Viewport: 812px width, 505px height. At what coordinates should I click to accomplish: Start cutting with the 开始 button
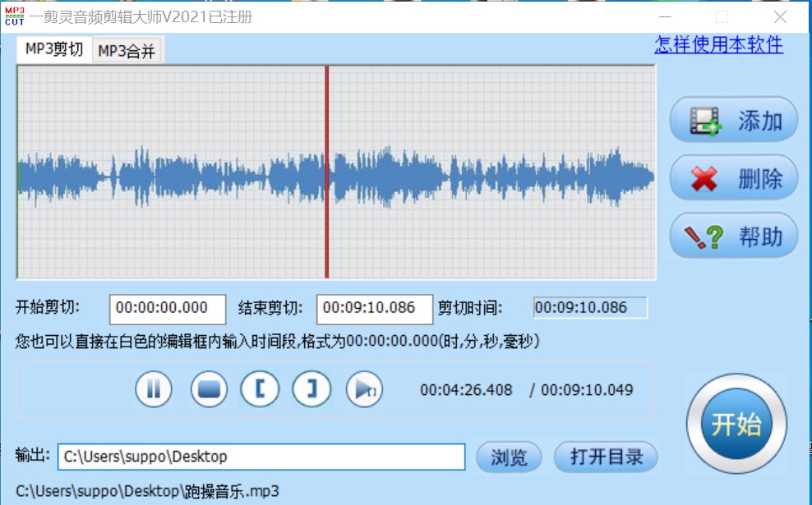[x=736, y=424]
